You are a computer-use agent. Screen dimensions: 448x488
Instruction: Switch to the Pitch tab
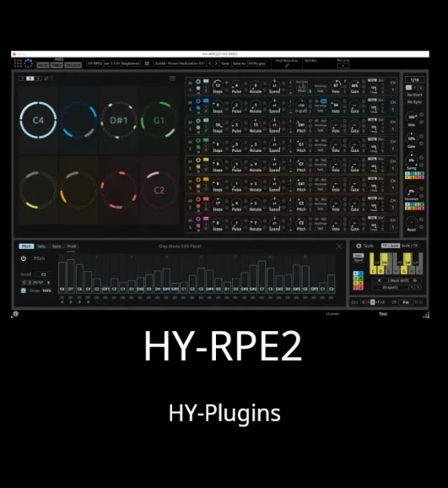point(26,246)
